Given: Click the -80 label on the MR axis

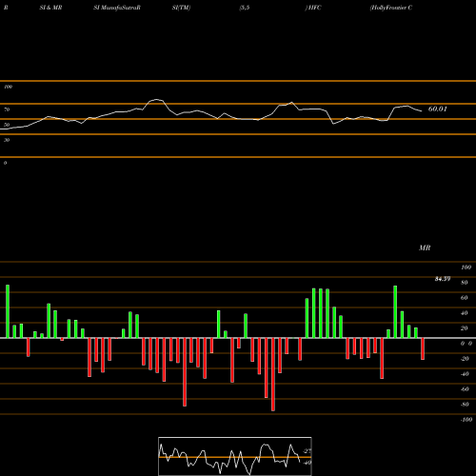Looking at the screenshot, I should (x=465, y=405).
